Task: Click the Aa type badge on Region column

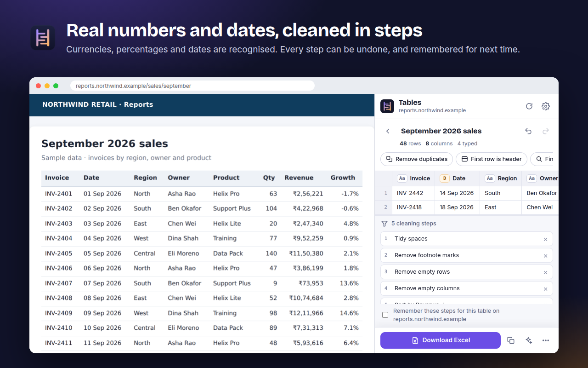Action: (x=490, y=178)
